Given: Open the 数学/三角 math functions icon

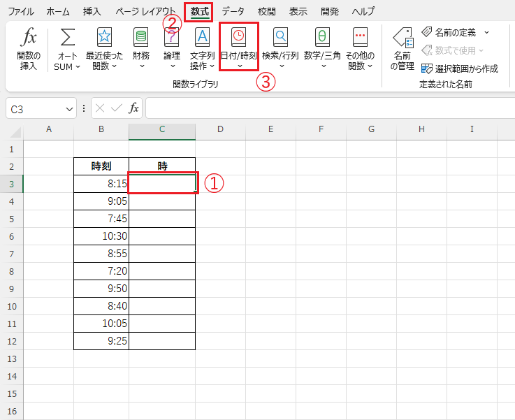Looking at the screenshot, I should 322,37.
